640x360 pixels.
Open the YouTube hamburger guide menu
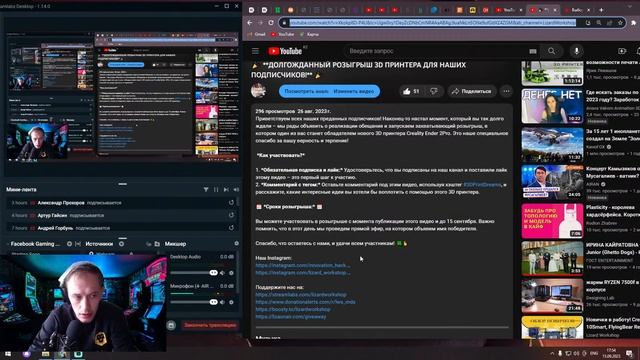(255, 51)
